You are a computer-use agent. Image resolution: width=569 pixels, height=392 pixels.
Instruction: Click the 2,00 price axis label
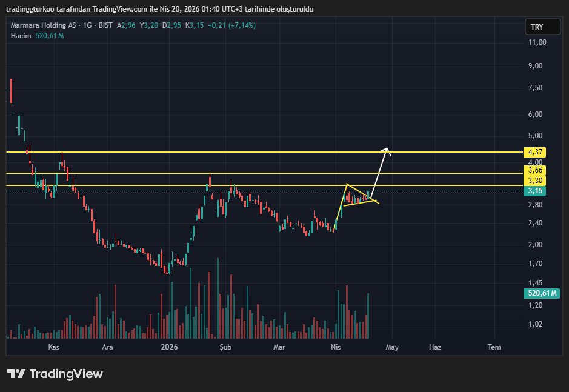[535, 245]
